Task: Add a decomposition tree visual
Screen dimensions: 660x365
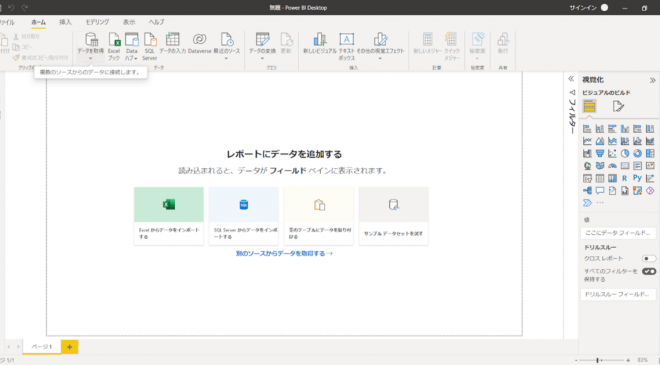Action: click(x=587, y=191)
